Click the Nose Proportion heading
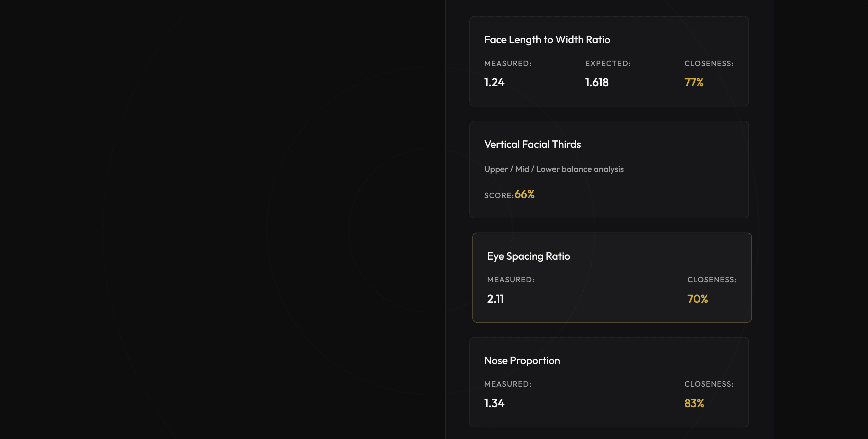868x439 pixels. 522,361
